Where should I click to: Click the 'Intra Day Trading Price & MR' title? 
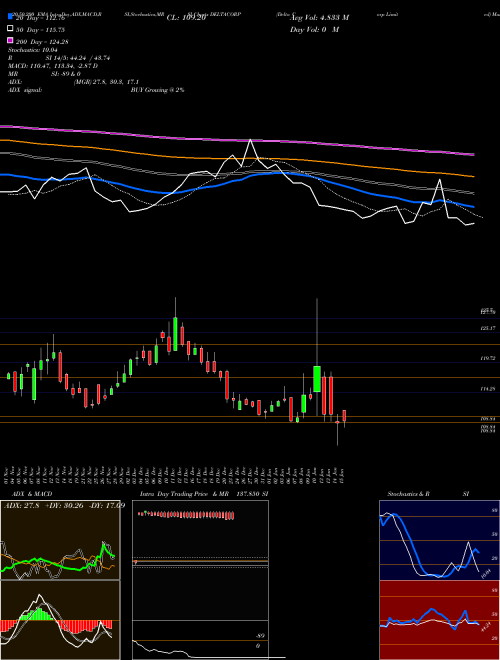coord(184,494)
